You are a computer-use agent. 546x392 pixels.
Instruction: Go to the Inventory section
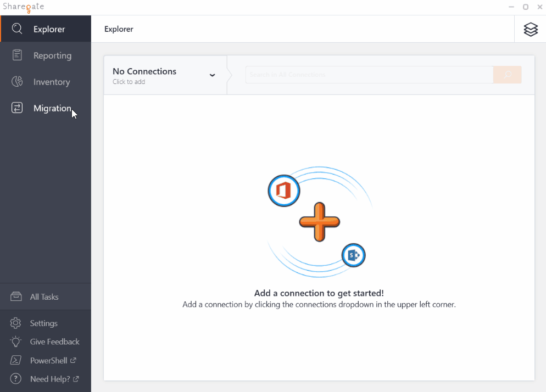[x=46, y=82]
